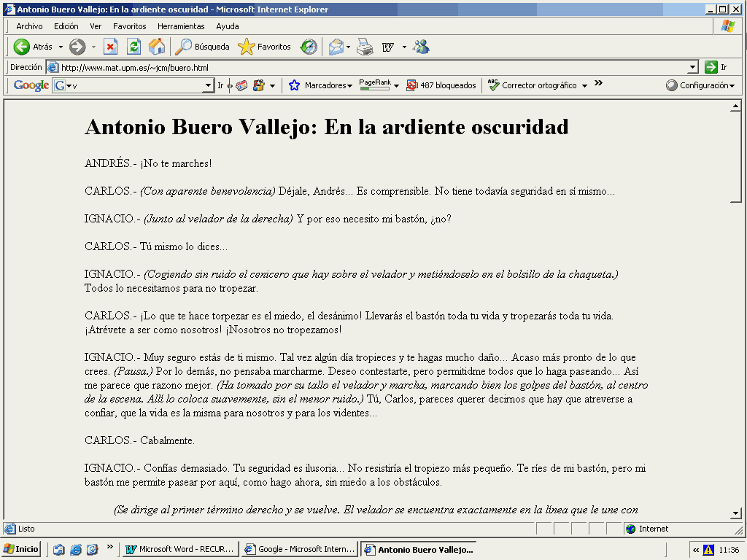Click the status bar page icon beside Listo

[10, 529]
